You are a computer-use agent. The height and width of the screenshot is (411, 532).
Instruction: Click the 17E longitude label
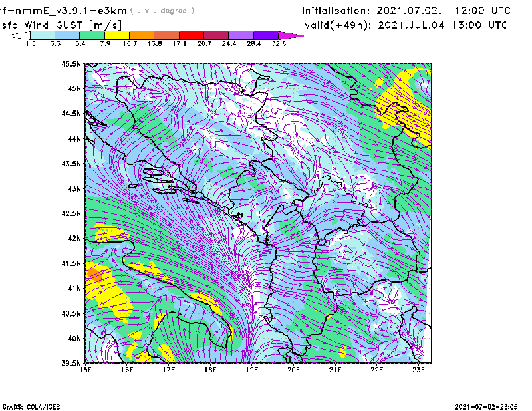pos(169,370)
